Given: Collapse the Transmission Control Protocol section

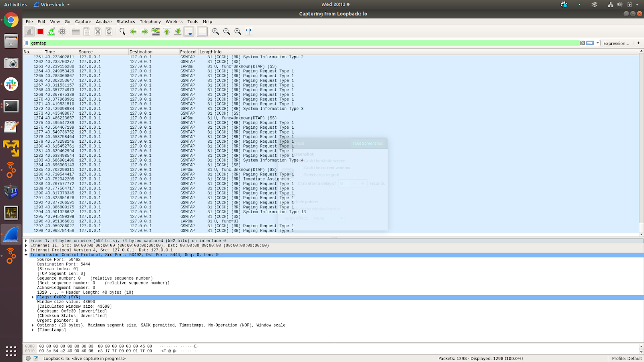Looking at the screenshot, I should tap(26, 255).
